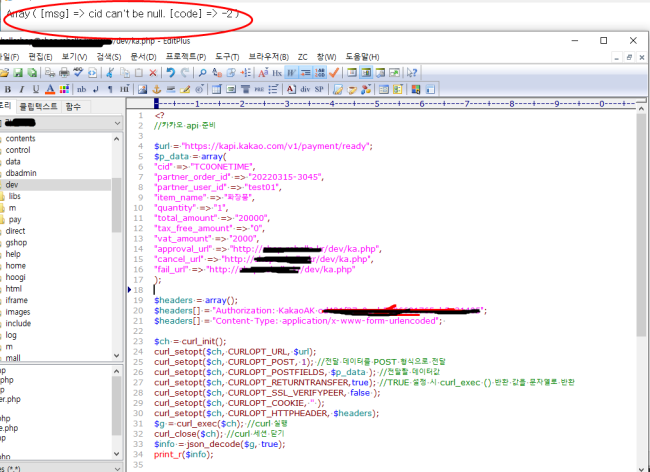650x472 pixels.
Task: Click the Copy icon
Action: (124, 73)
